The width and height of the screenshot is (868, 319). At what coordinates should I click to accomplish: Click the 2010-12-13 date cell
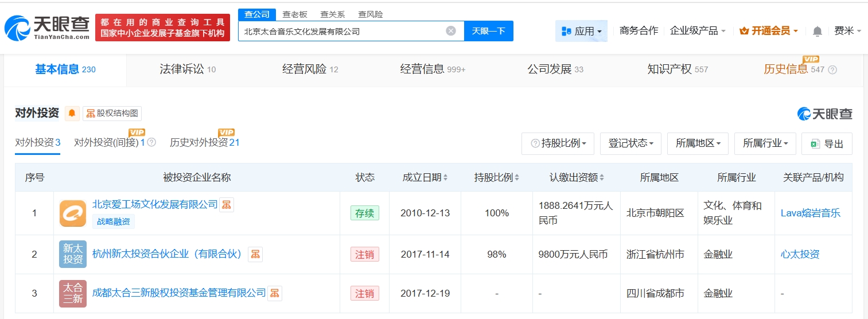(x=425, y=213)
